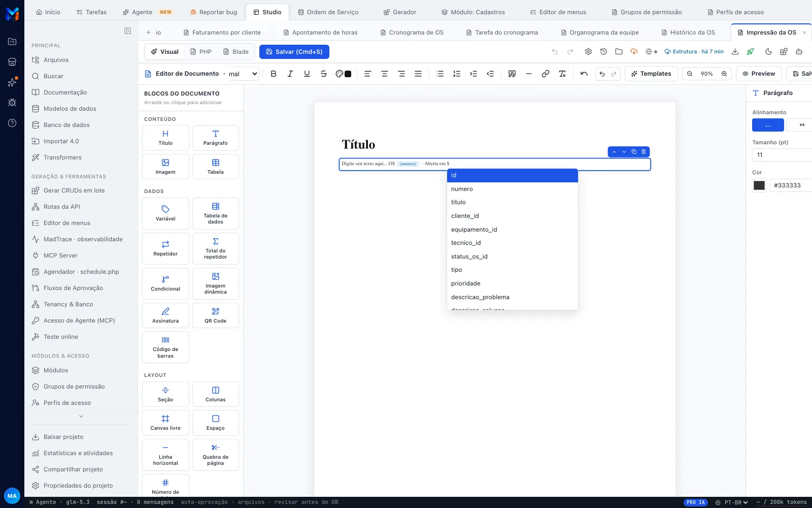Image resolution: width=812 pixels, height=508 pixels.
Task: Click the blockquote icon in editor toolbar
Action: [512, 74]
